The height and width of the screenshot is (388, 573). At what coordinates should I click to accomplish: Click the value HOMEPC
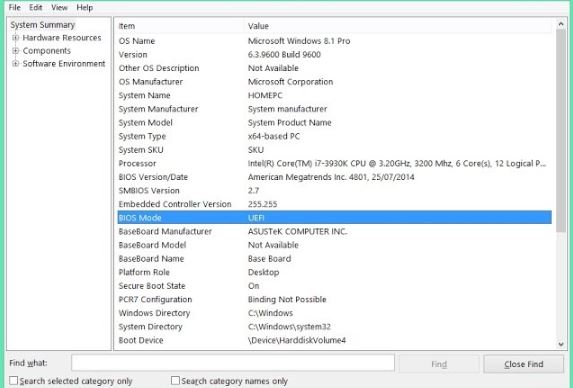point(265,95)
